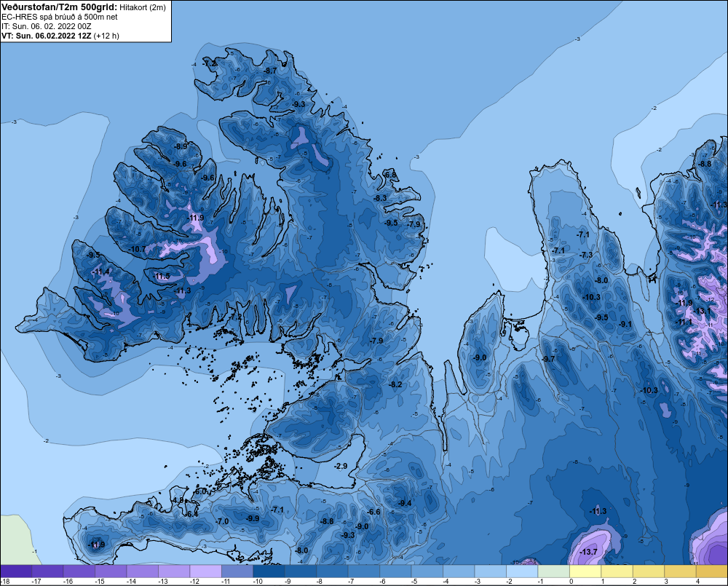Select the legend swatch between 2 and 3

[x=648, y=571]
